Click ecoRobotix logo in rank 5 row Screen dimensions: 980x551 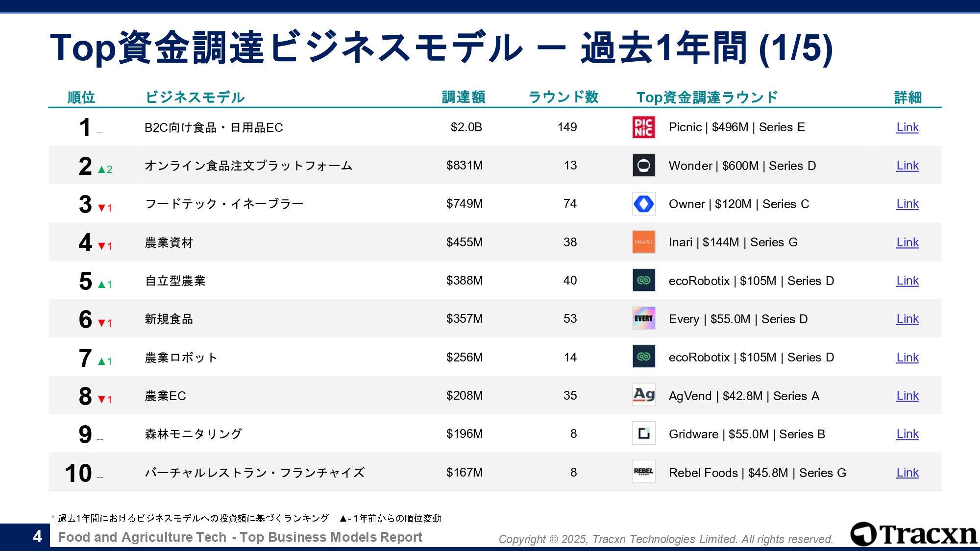[x=643, y=281]
